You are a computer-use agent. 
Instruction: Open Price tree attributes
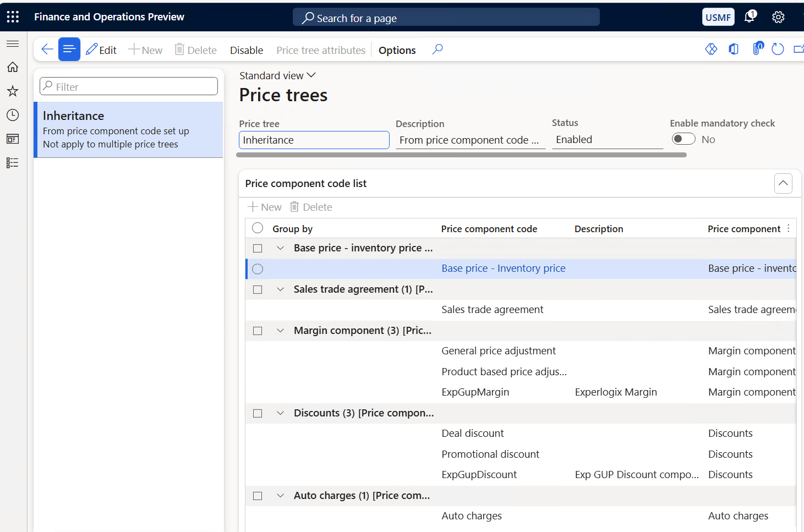(321, 50)
